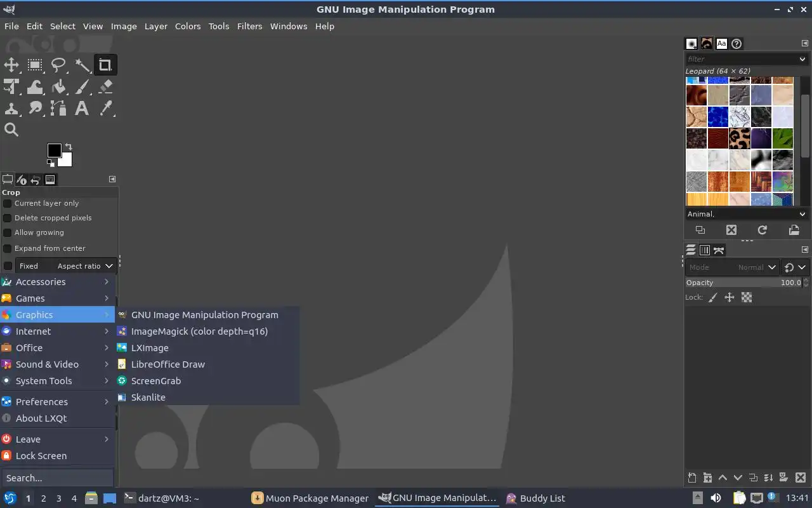
Task: Toggle Lock pixels brush icon
Action: pyautogui.click(x=713, y=297)
